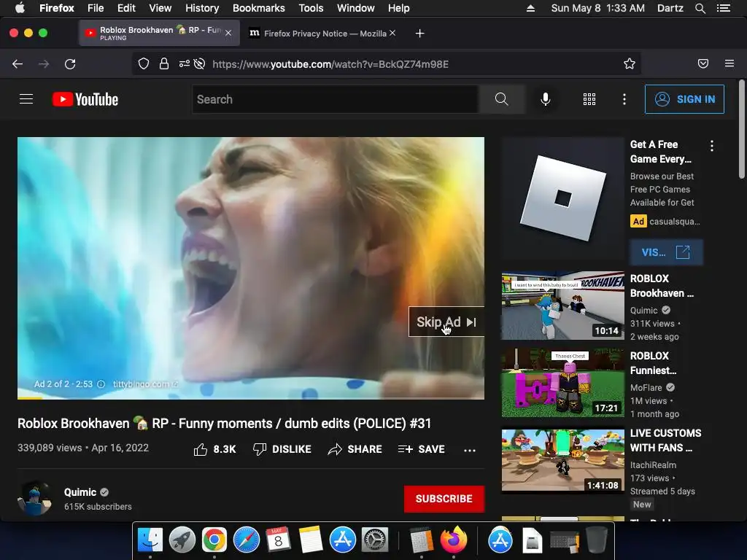Open options menu for Get A Free Game ad
This screenshot has height=560, width=747.
coord(712,146)
